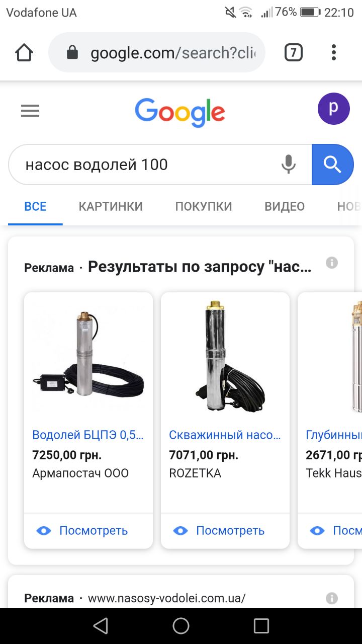Viewport: 362px width, 644px height.
Task: Open ad info icon beside shopping results
Action: click(332, 262)
